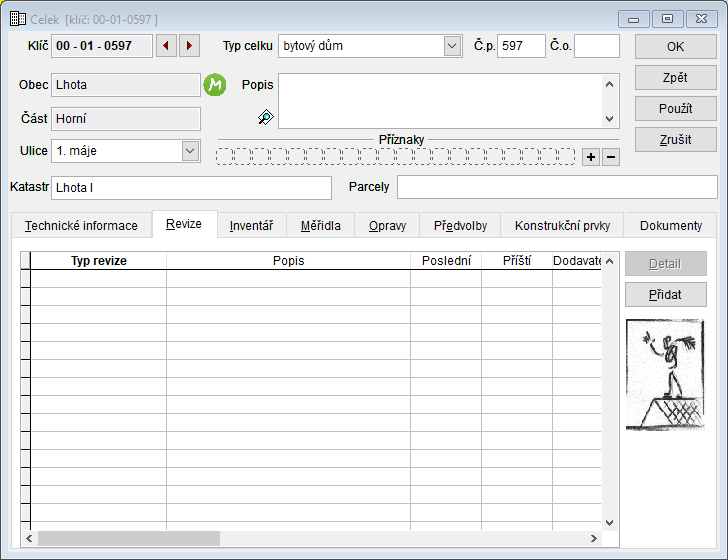The image size is (728, 560).
Task: Click the Celek window title icon
Action: (x=17, y=19)
